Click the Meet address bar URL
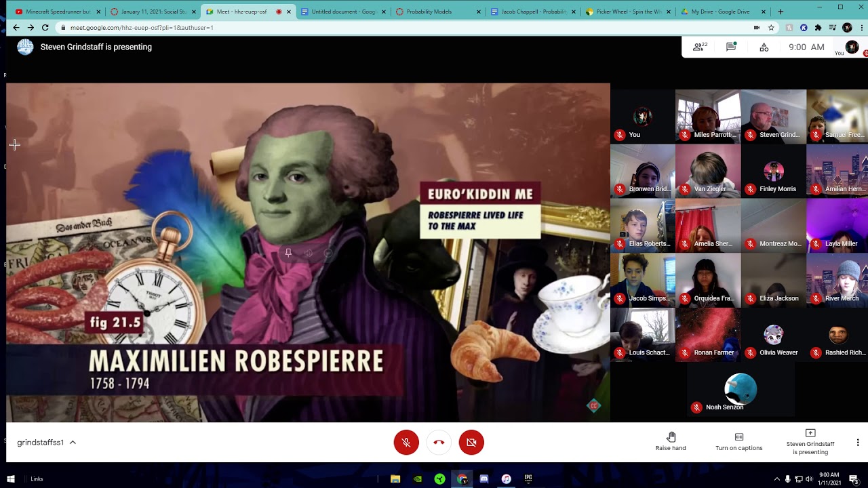Image resolution: width=868 pixels, height=488 pixels. tap(142, 28)
